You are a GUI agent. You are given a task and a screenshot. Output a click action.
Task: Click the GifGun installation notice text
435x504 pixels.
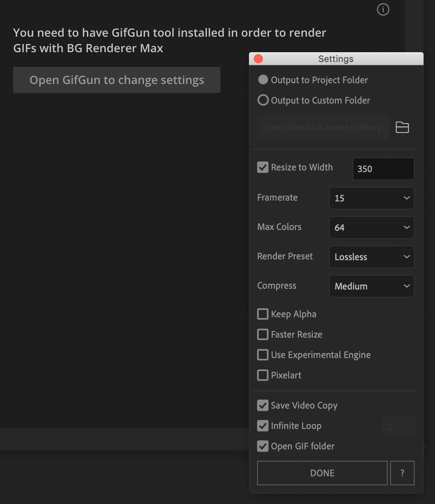coord(170,40)
